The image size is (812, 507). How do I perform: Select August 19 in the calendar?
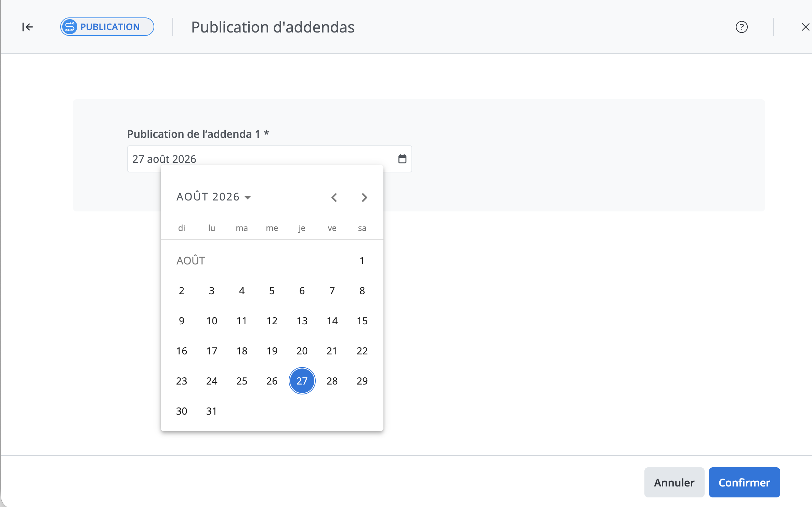272,351
